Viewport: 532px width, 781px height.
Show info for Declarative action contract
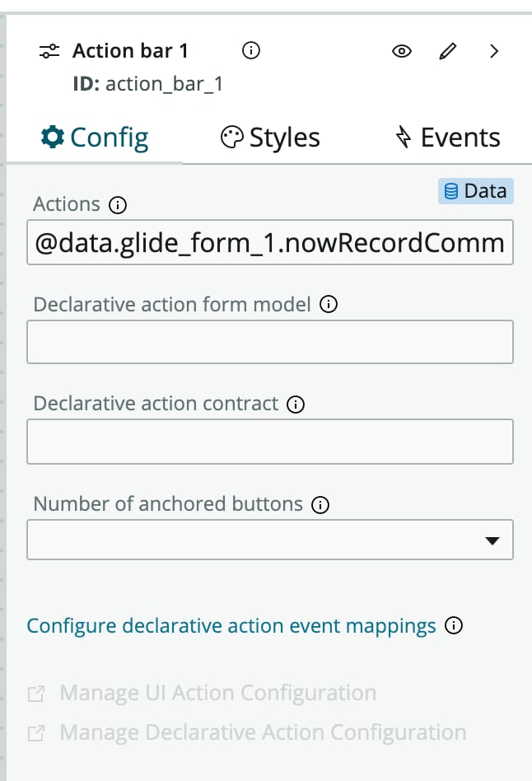[296, 405]
